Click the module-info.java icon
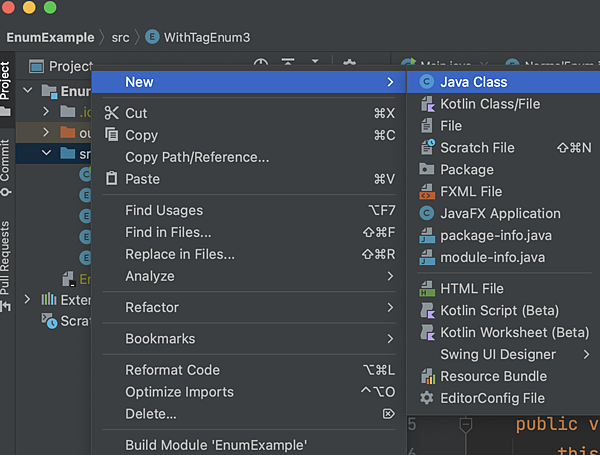The image size is (600, 455). tap(427, 257)
